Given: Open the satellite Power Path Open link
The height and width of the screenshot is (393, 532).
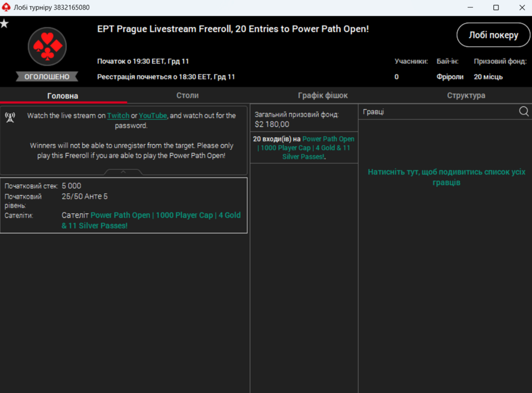Looking at the screenshot, I should pos(151,220).
